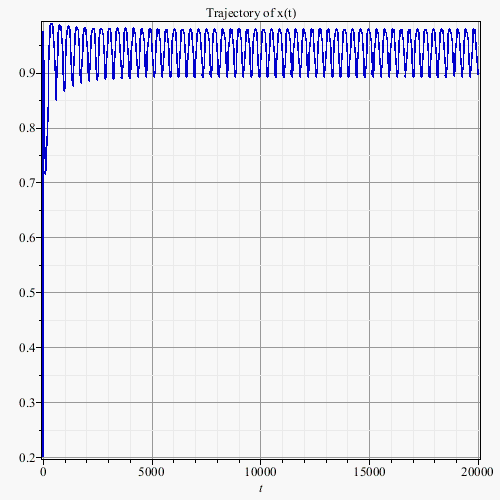Select the 0.5 y-axis tick label
Image resolution: width=500 pixels, height=500 pixels.
pyautogui.click(x=27, y=293)
